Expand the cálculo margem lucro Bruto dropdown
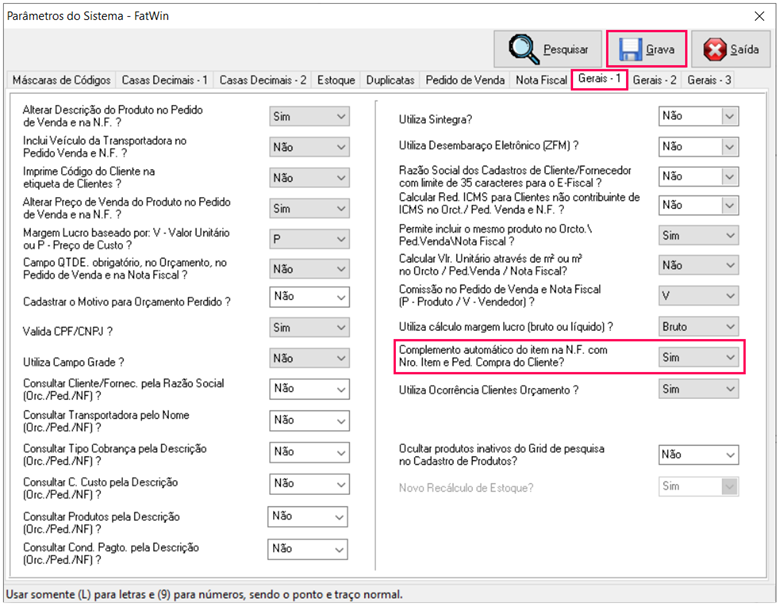This screenshot has height=606, width=781. tap(728, 326)
